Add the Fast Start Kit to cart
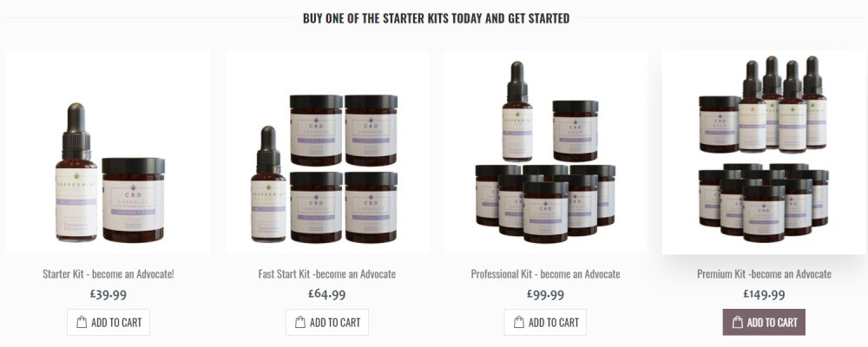868x347 pixels. pyautogui.click(x=327, y=322)
